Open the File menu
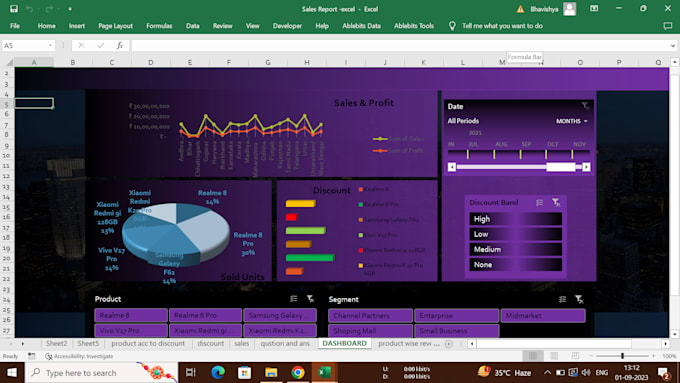 tap(15, 26)
